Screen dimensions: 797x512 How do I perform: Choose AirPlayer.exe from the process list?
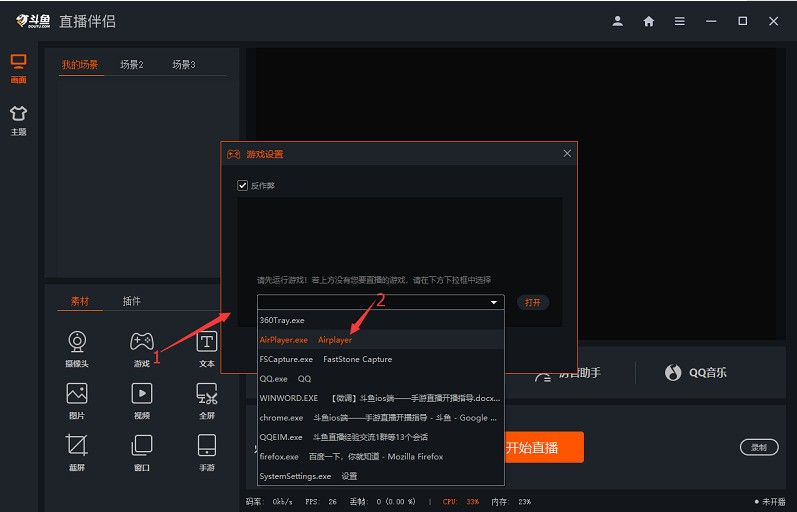[x=284, y=340]
